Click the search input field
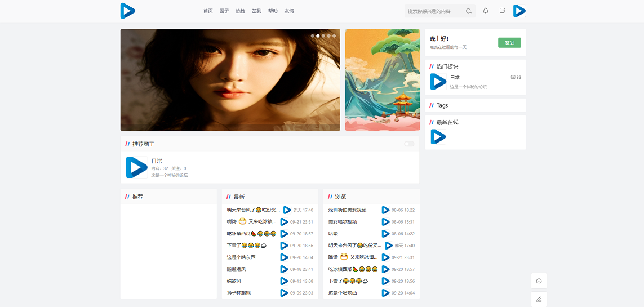644x307 pixels. click(x=434, y=11)
